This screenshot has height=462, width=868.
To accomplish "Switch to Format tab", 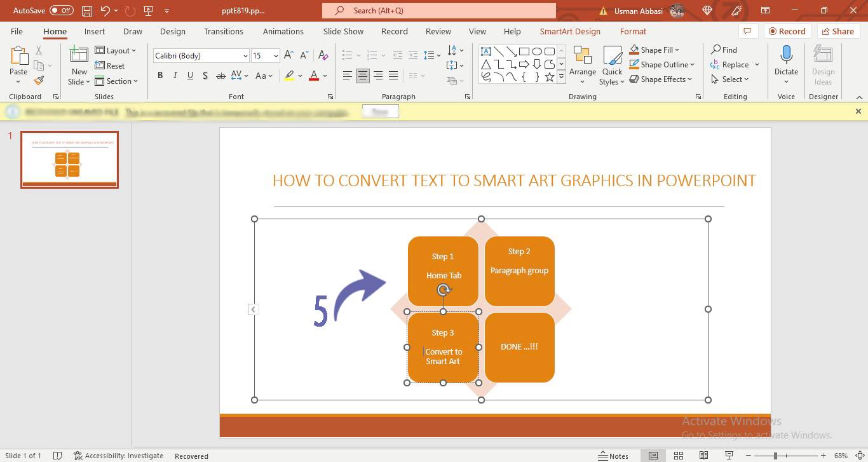I will click(633, 31).
